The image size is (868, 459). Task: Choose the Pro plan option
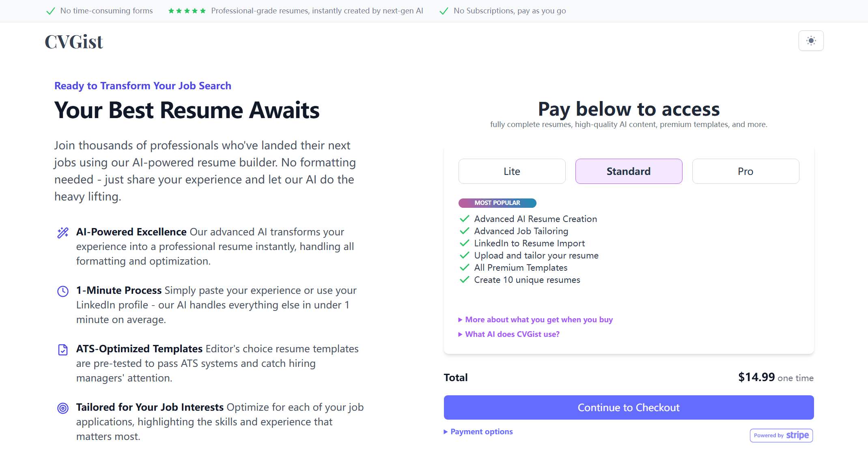click(x=745, y=171)
